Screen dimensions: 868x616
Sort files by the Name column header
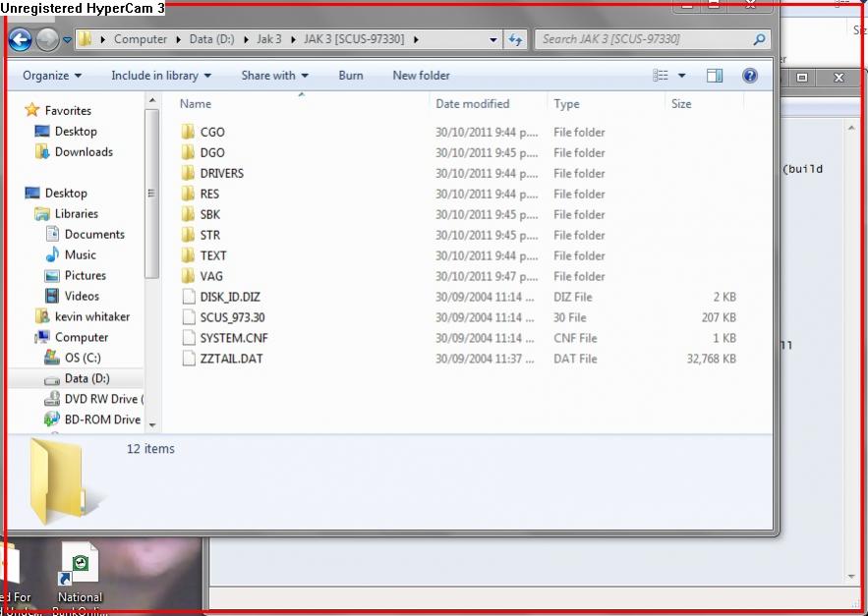(x=196, y=104)
